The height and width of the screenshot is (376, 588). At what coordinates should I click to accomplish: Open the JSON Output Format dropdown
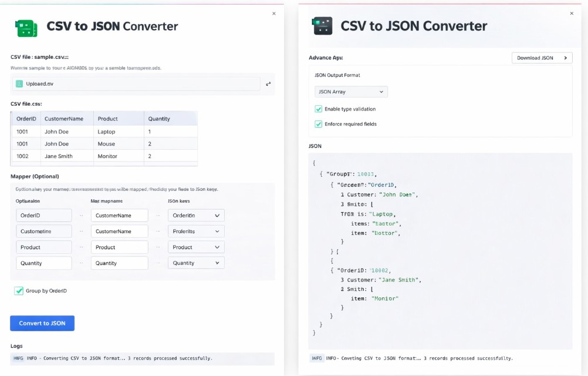tap(350, 92)
